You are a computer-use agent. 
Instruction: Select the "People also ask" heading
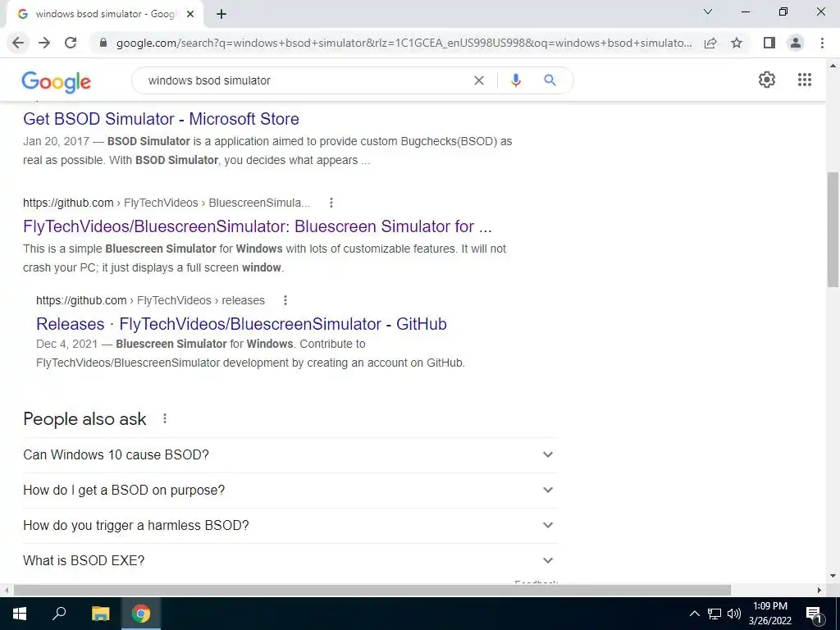coord(84,419)
